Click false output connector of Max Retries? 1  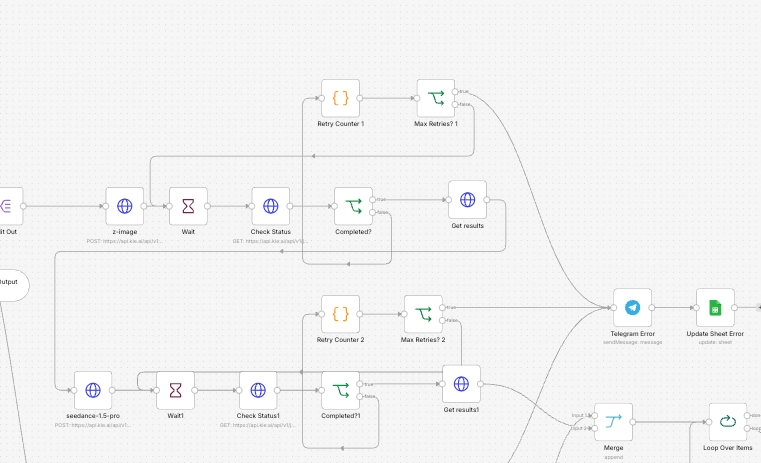point(455,104)
